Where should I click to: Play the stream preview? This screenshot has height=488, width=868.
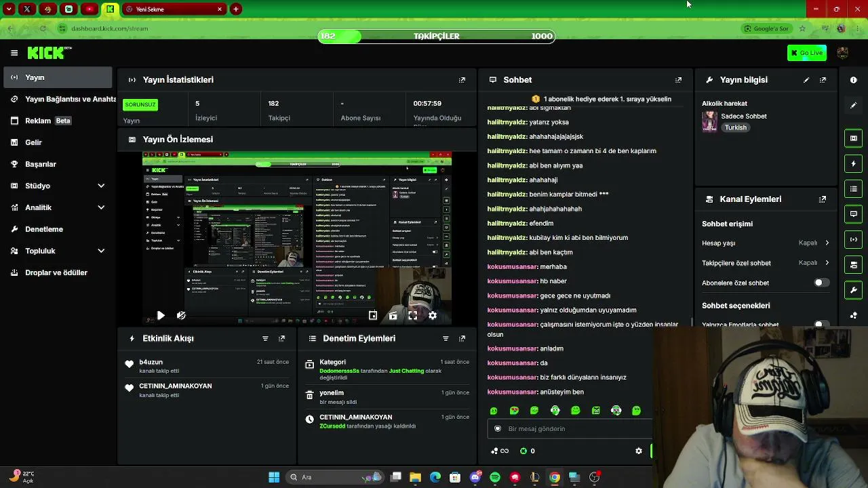pos(161,315)
